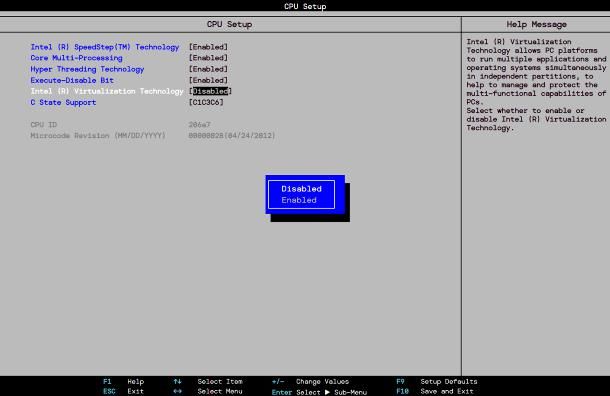
Task: Open C State Support setting
Action: tap(63, 102)
